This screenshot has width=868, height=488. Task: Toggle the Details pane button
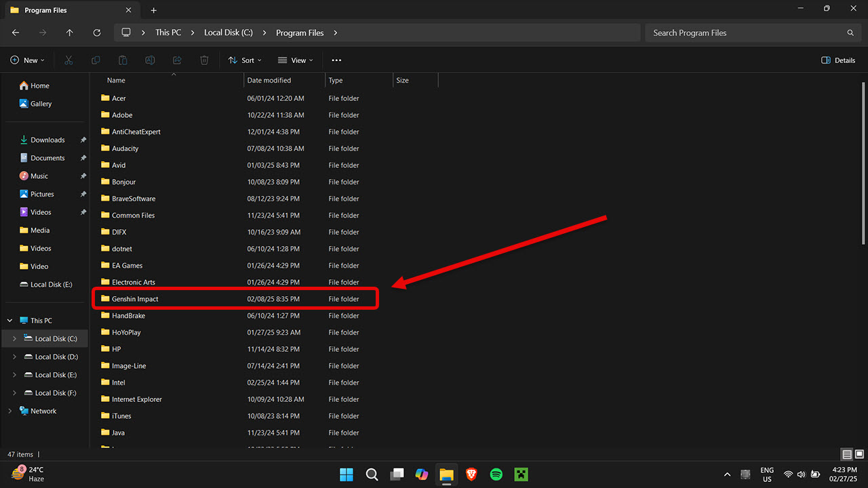(x=838, y=60)
